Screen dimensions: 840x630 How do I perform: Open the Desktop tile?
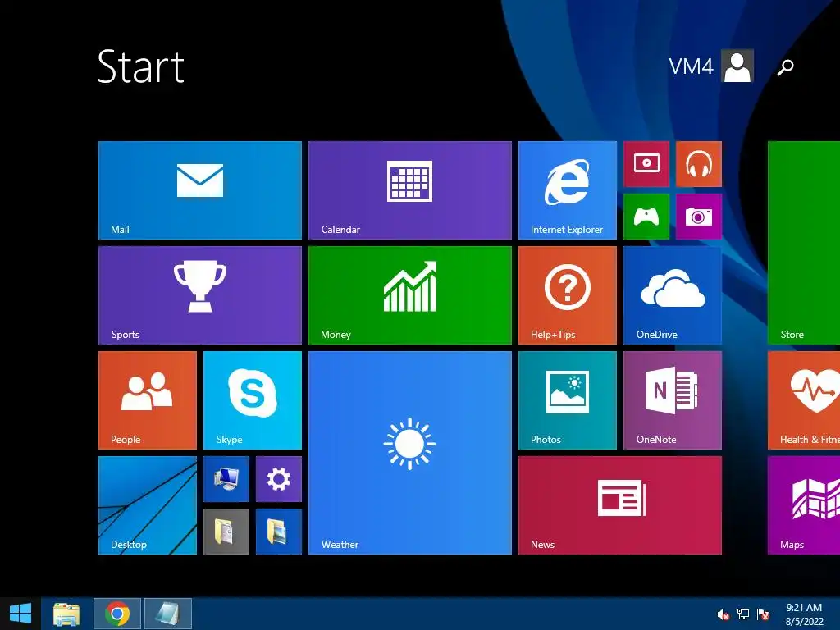[148, 505]
